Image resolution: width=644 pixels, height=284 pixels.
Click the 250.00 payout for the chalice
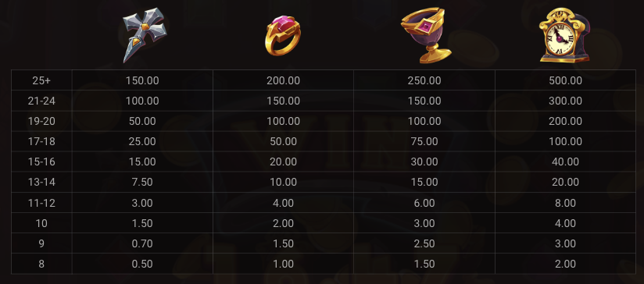pyautogui.click(x=424, y=80)
